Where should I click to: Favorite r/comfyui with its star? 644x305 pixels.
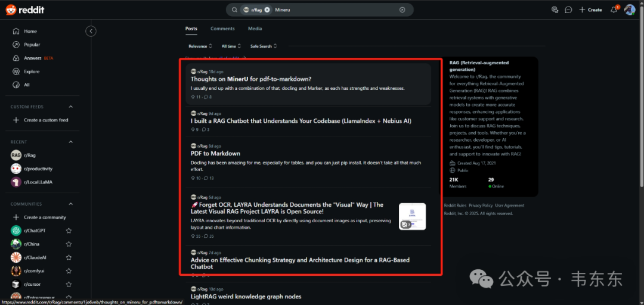coord(69,271)
